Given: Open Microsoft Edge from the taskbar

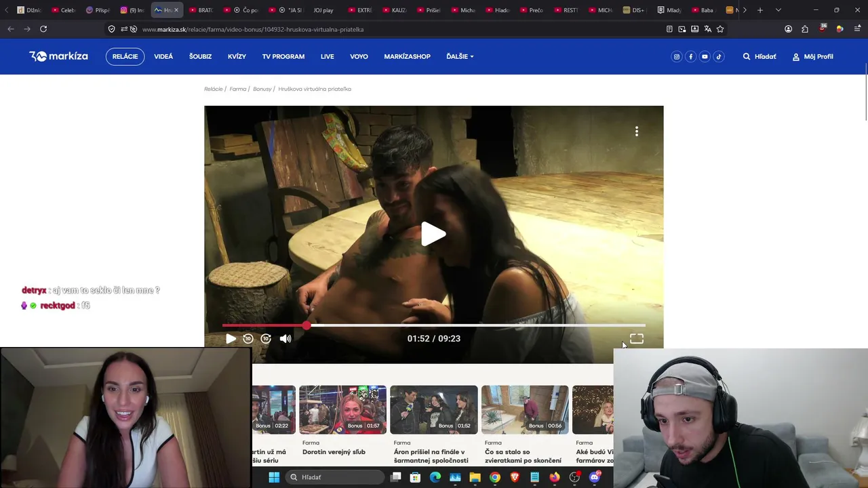Looking at the screenshot, I should 435,477.
